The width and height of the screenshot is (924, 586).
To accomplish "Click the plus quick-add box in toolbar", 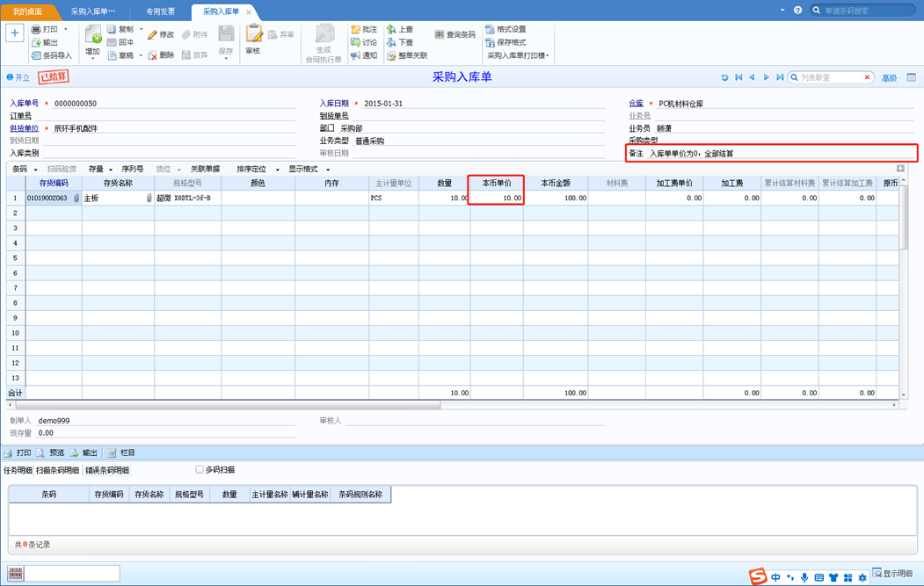I will coord(15,33).
